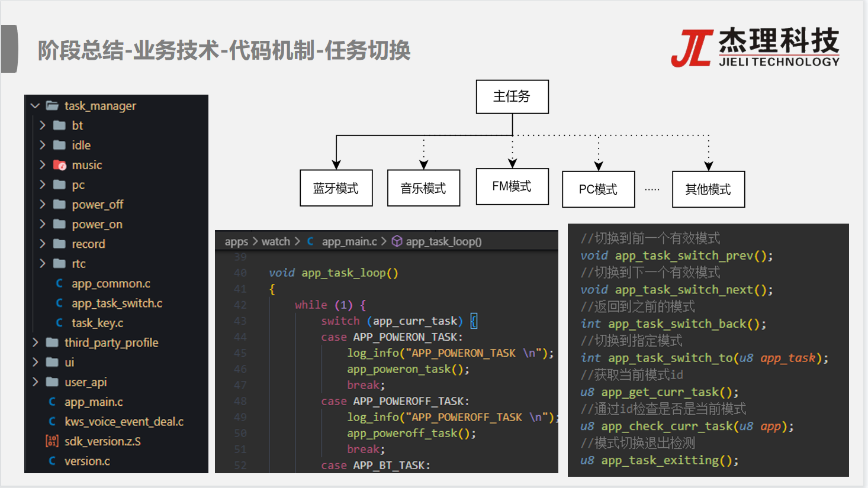Click the C icon of version.c
The height and width of the screenshot is (488, 868).
pos(52,461)
